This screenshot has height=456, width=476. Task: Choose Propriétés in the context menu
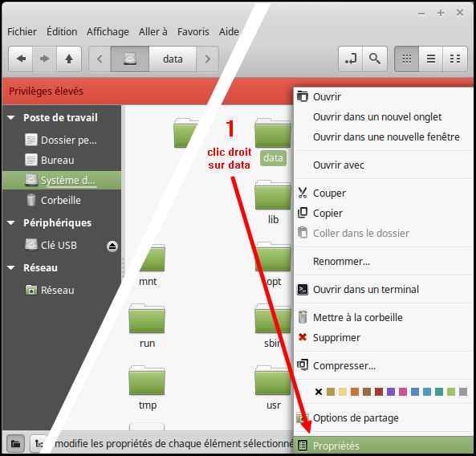click(x=384, y=446)
